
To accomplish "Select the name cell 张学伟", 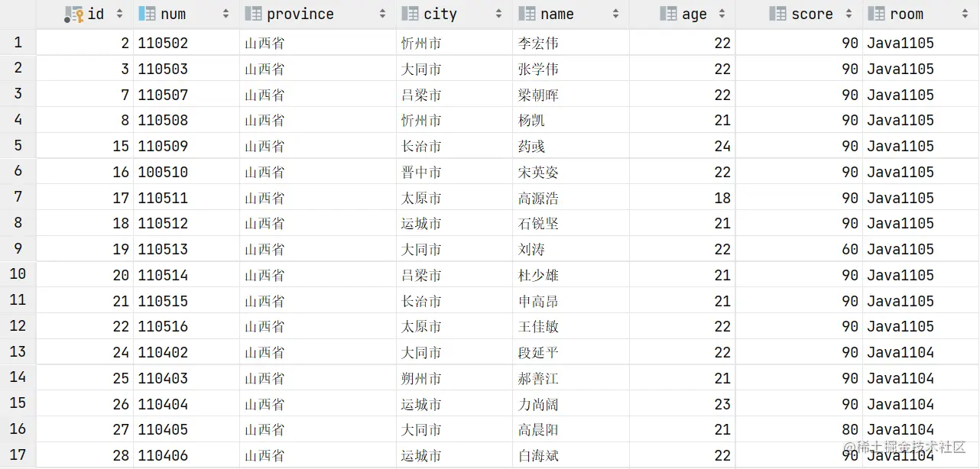I will (x=538, y=69).
